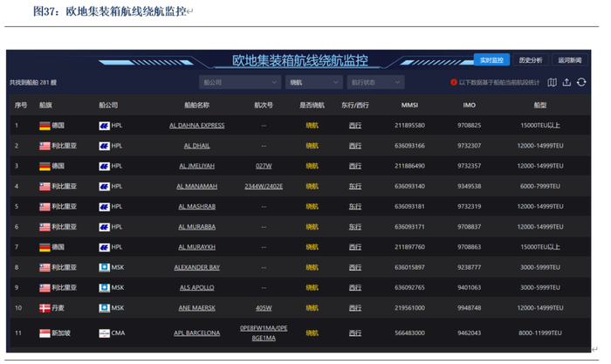Screen dimensions: 611x364
Task: Click Denmark flag icon in ANE MAERSK row
Action: tap(45, 308)
